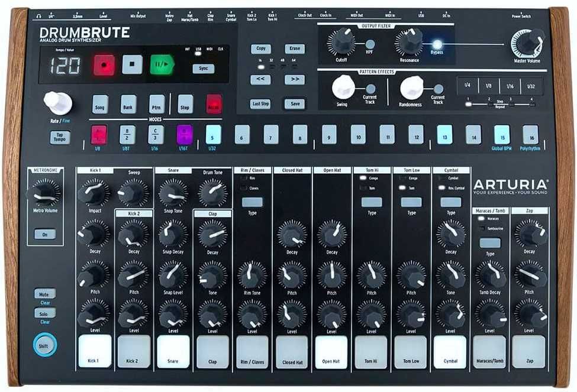Toggle step button 1 (red)
577x392 pixels.
pos(99,135)
